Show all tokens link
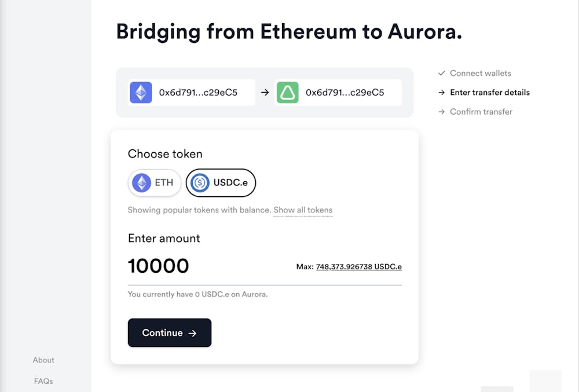Image resolution: width=579 pixels, height=392 pixels. [x=303, y=210]
